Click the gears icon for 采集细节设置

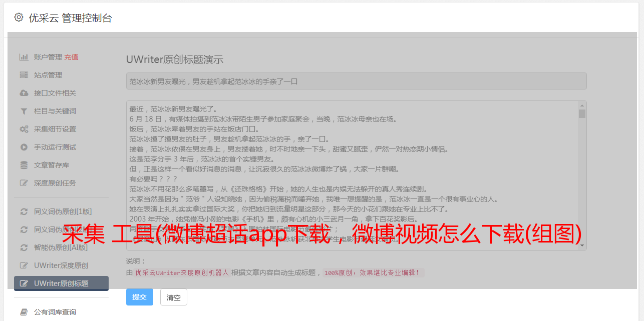[x=24, y=129]
